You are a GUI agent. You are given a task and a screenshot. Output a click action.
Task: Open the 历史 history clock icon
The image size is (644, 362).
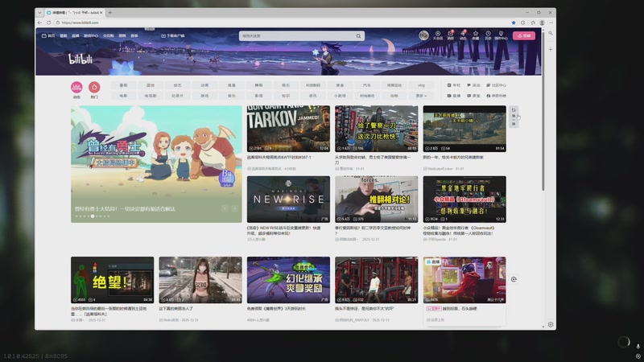click(x=488, y=35)
